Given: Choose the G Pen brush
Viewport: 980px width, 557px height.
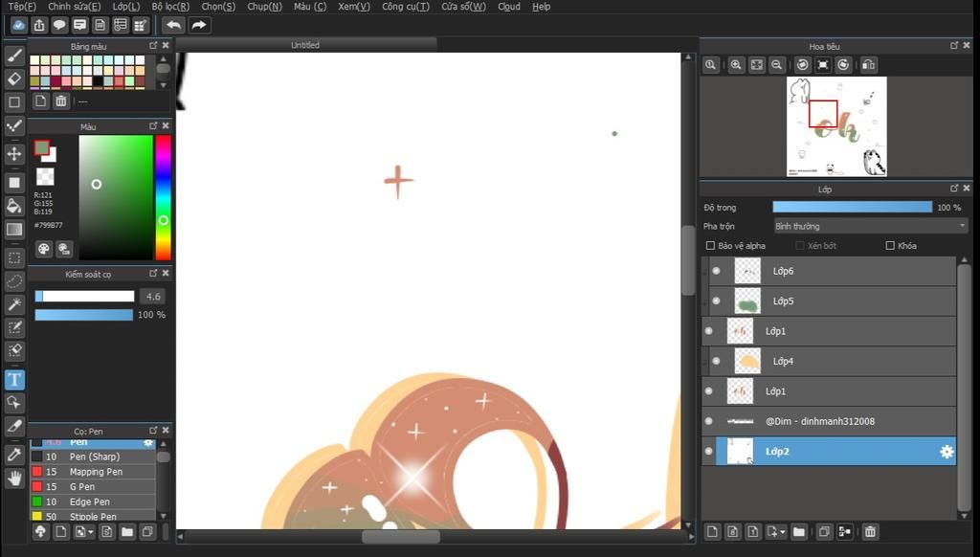Looking at the screenshot, I should coord(93,486).
